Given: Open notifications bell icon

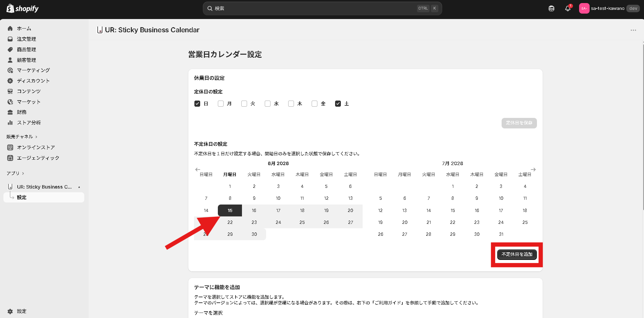Looking at the screenshot, I should (568, 8).
